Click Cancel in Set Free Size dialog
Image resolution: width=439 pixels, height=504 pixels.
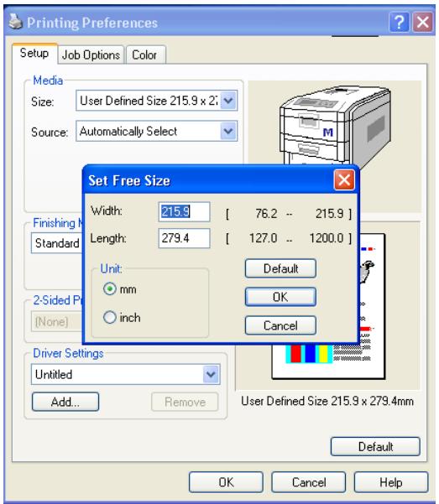coord(280,325)
